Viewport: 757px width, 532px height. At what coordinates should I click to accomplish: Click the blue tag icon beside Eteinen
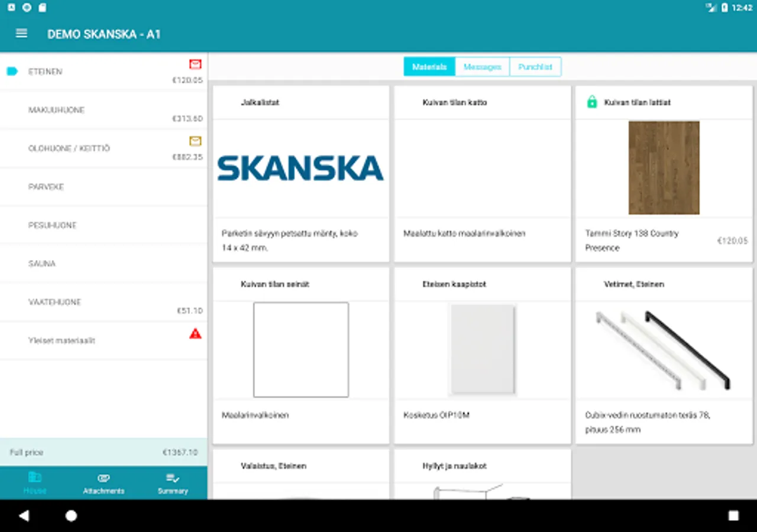point(12,72)
